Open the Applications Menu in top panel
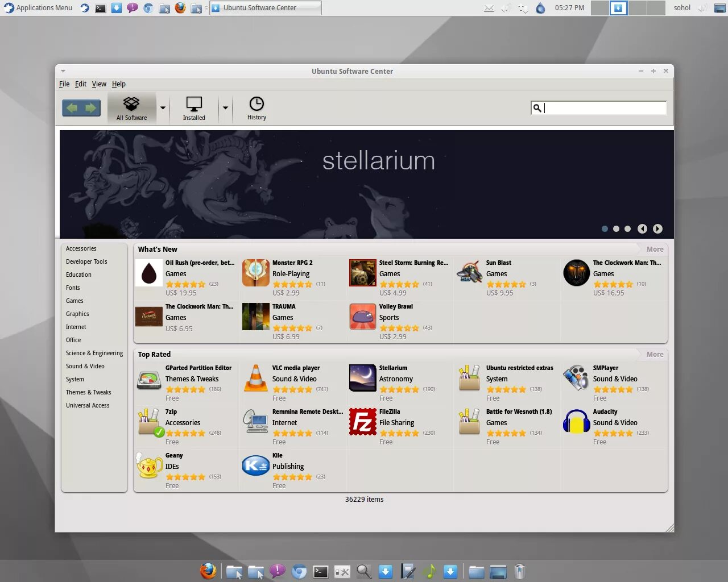The image size is (728, 582). [39, 8]
